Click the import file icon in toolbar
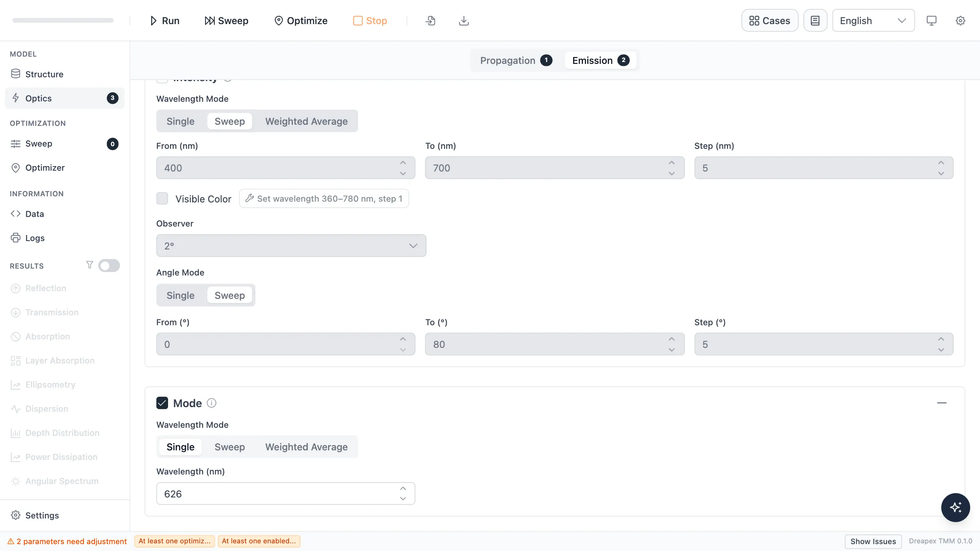 coord(430,21)
